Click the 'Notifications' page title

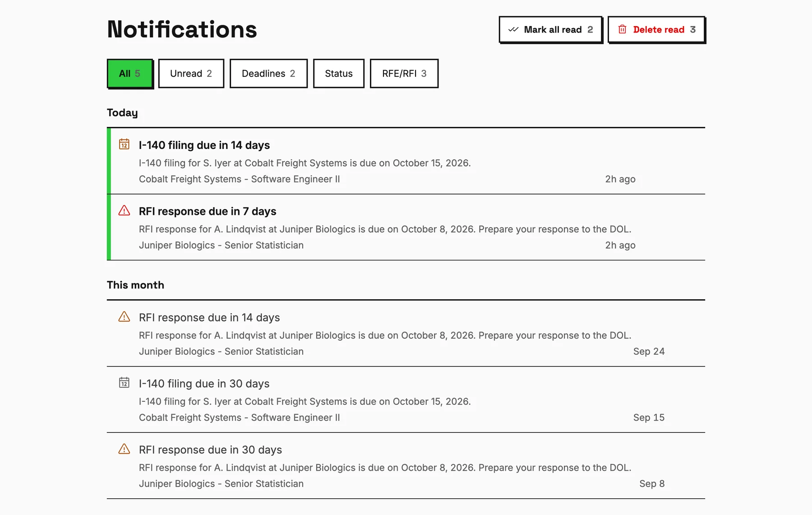click(182, 29)
